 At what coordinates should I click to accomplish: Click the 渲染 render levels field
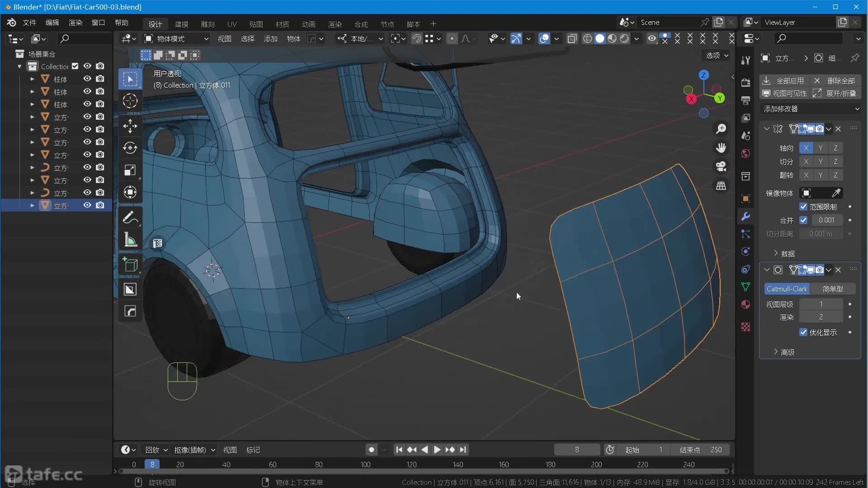pos(821,317)
